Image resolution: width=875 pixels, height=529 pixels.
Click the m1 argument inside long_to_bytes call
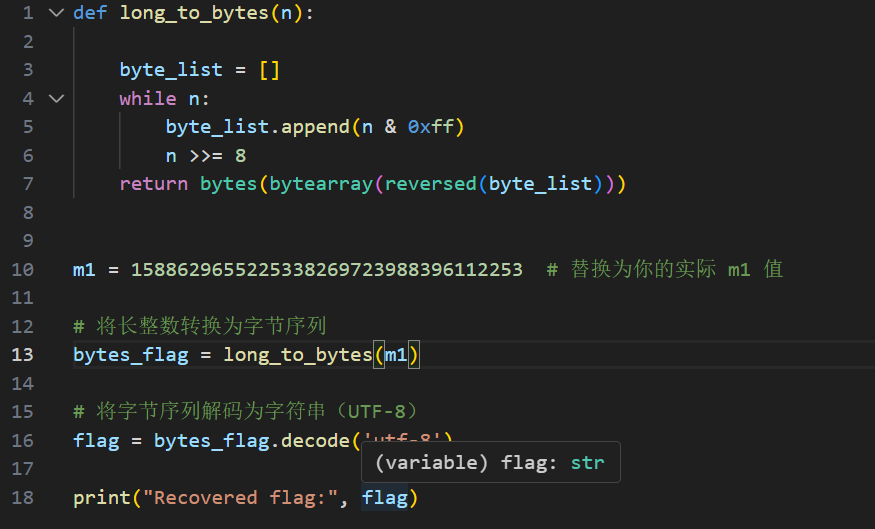point(396,355)
